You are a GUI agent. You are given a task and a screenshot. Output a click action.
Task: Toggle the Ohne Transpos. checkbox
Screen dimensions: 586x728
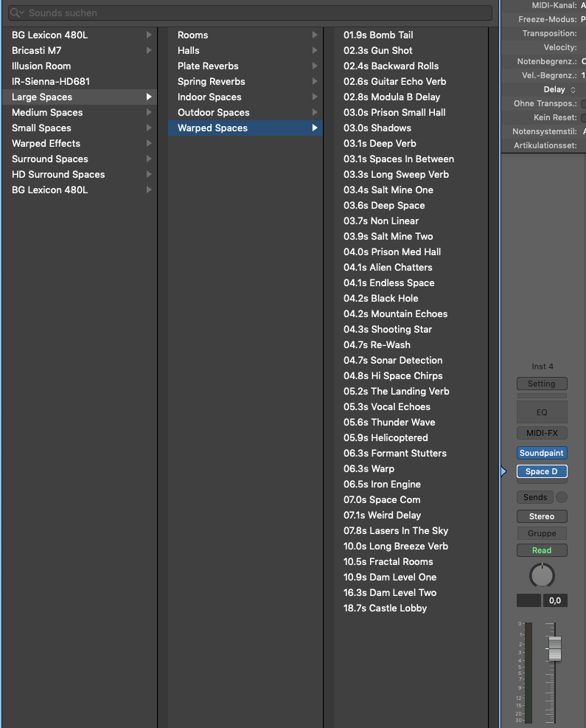pos(584,104)
